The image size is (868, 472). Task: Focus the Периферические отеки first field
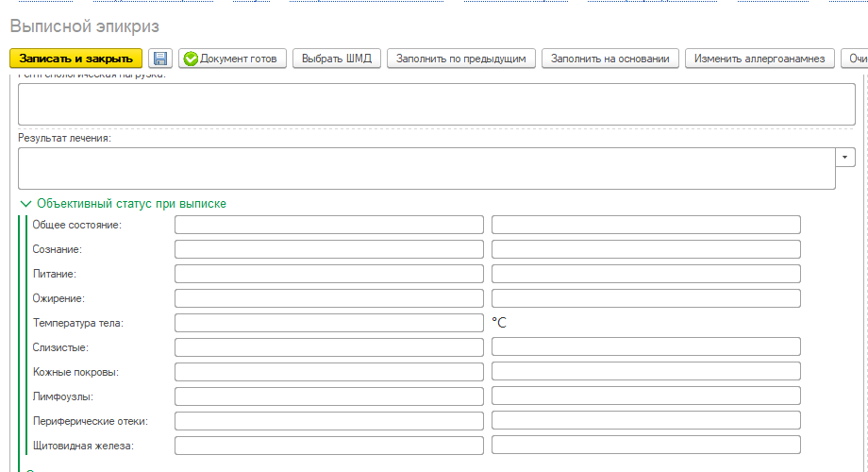pyautogui.click(x=328, y=420)
